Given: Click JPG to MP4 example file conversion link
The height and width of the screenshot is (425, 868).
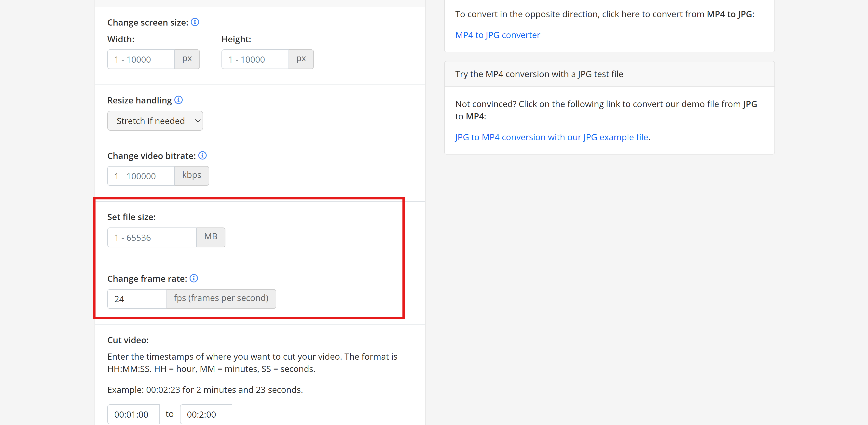Looking at the screenshot, I should [551, 137].
